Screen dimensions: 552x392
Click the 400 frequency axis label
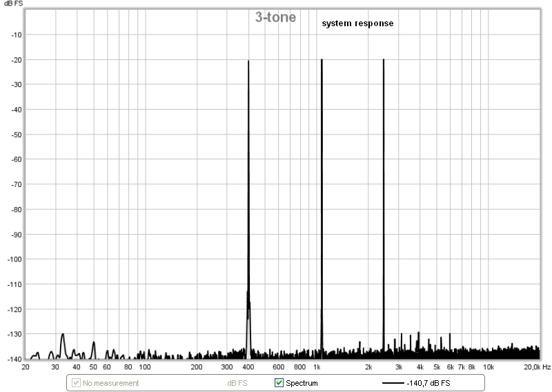point(248,367)
